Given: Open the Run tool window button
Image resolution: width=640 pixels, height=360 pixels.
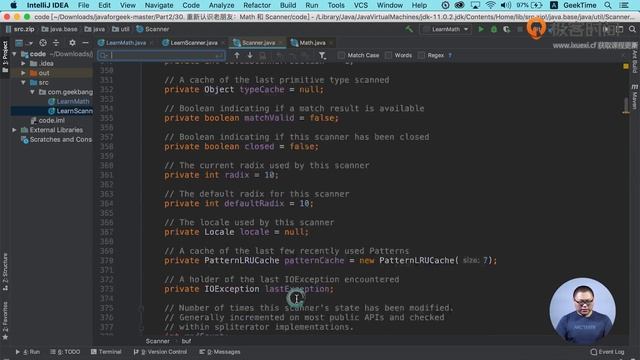Looking at the screenshot, I should click(27, 351).
